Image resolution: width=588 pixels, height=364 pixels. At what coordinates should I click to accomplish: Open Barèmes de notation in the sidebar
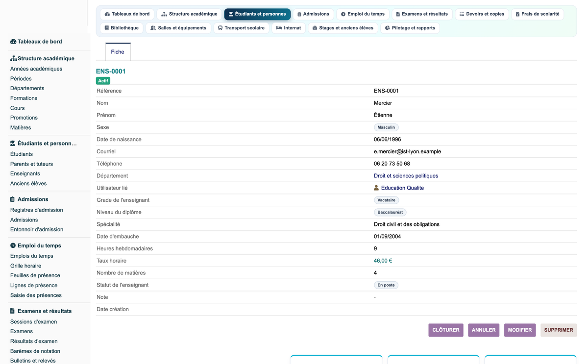click(x=35, y=351)
